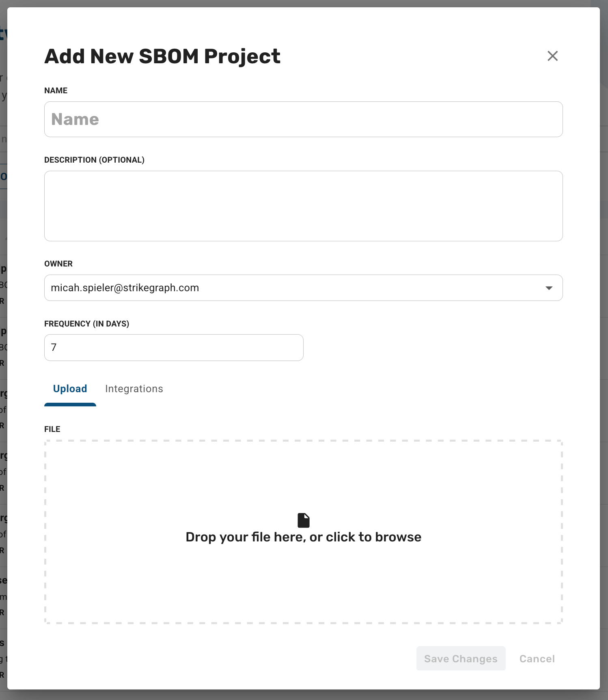Select the Upload tab
Screen dimensions: 608x700
pyautogui.click(x=70, y=389)
